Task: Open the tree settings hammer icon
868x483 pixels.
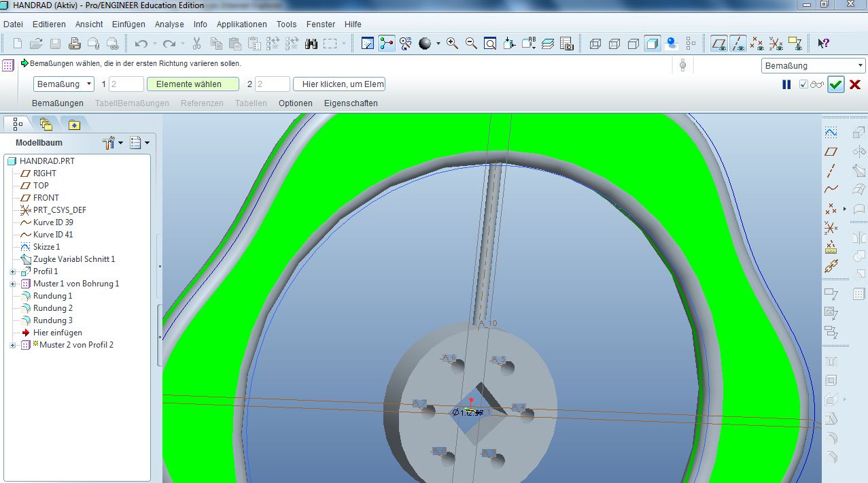Action: click(109, 143)
